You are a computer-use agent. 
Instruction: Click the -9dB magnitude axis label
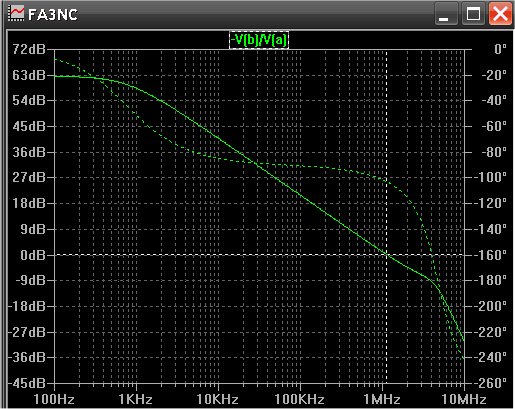click(x=30, y=280)
